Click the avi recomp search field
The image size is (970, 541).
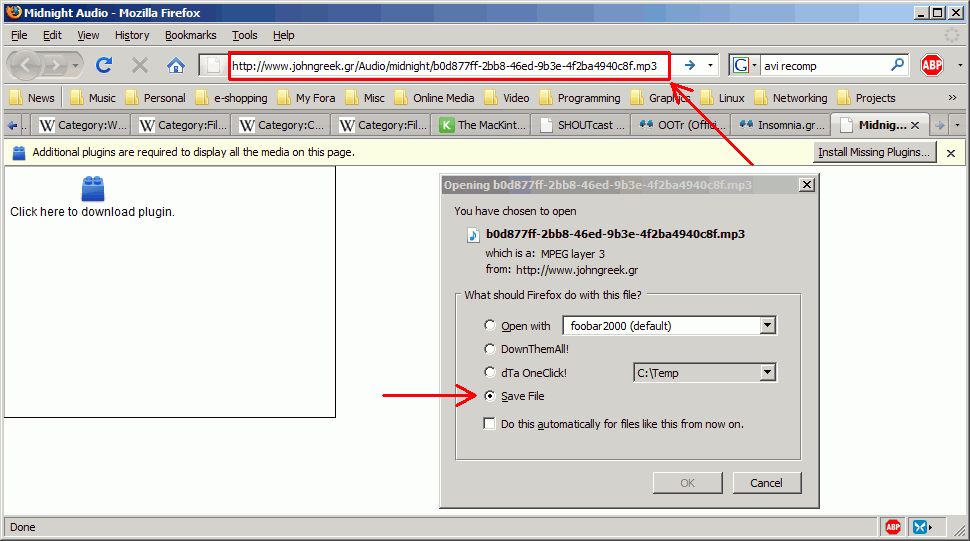click(823, 66)
